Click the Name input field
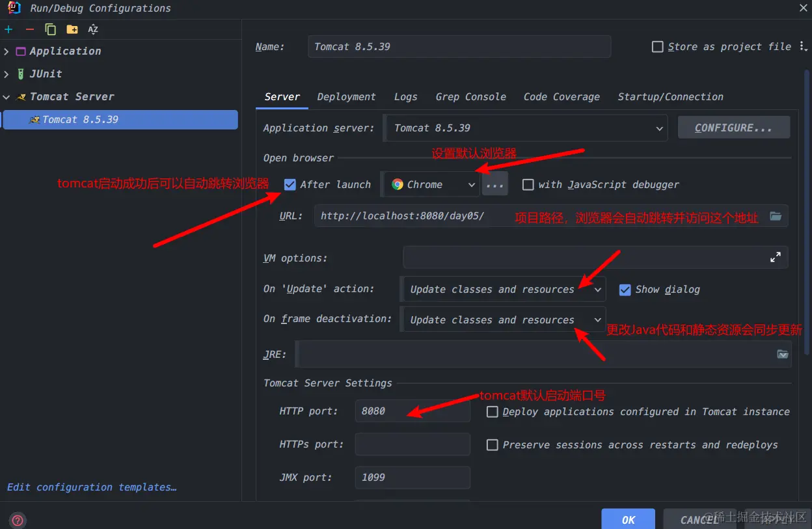Screen dimensions: 812x529 [x=459, y=47]
